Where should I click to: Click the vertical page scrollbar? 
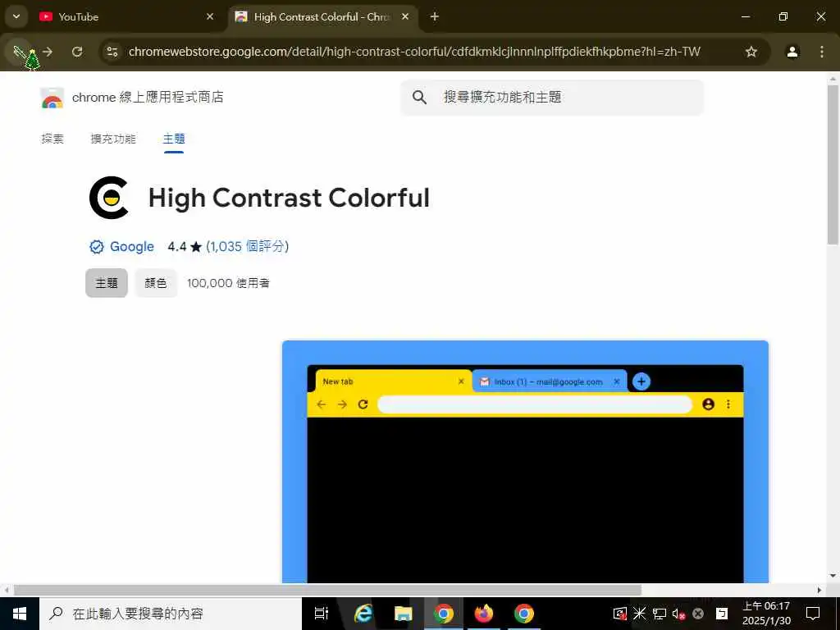[833, 164]
